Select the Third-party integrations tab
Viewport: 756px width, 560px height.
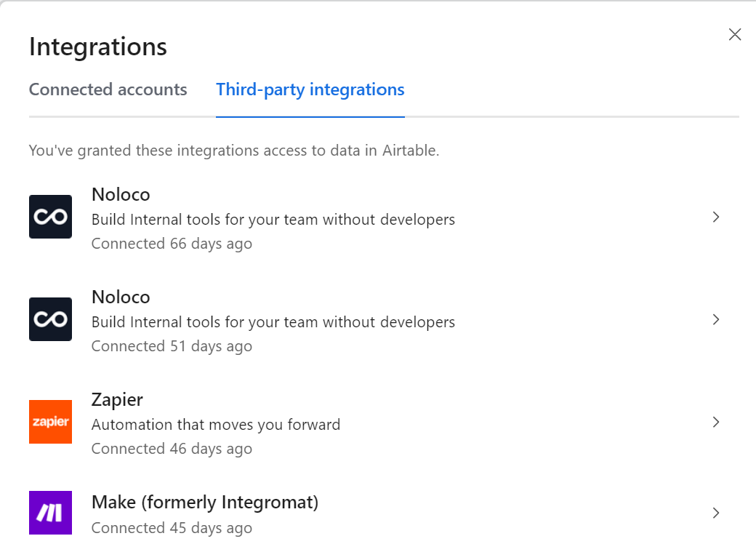point(310,89)
